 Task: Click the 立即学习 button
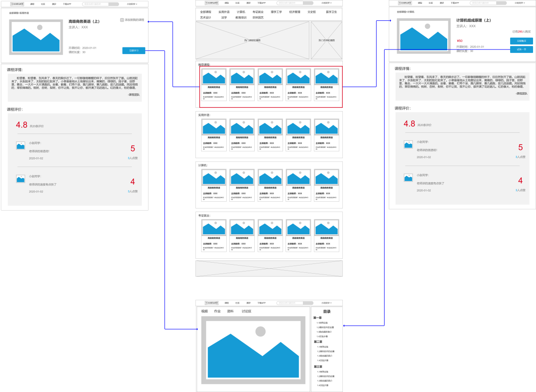tap(134, 51)
